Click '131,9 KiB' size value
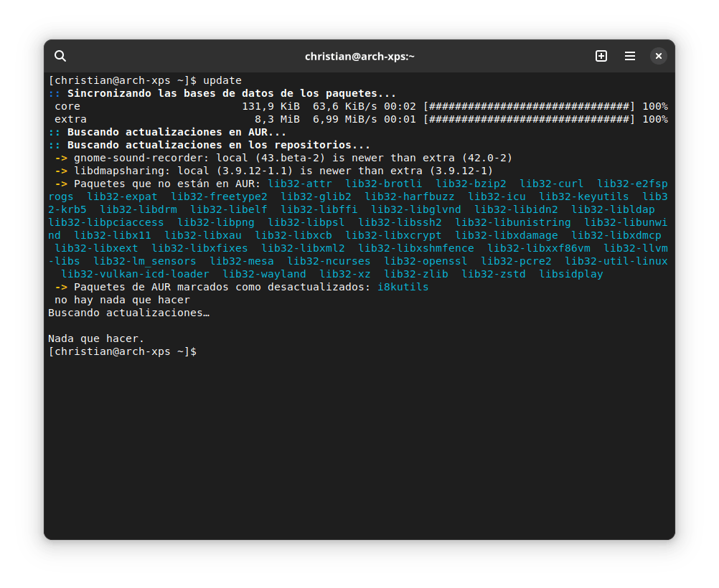This screenshot has height=588, width=719. 271,106
